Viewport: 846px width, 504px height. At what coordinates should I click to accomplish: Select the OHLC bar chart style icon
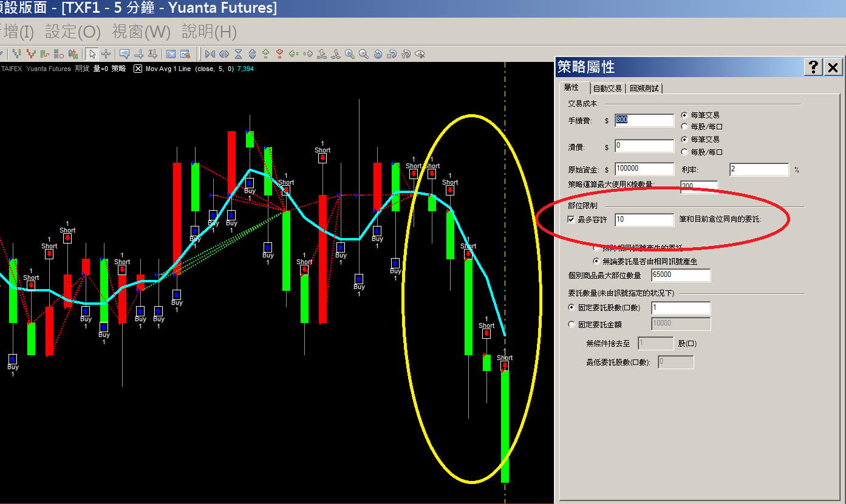pyautogui.click(x=17, y=53)
